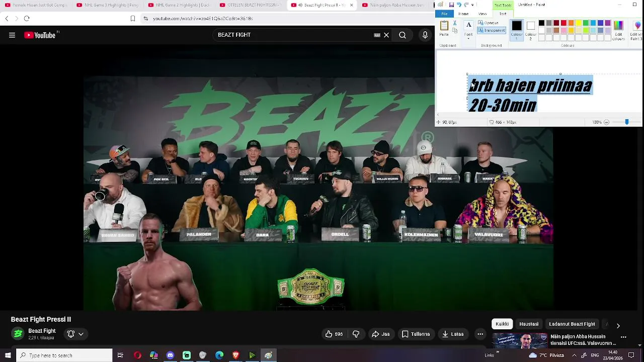Paste from clipboard in Paint
Screen dimensions: 644x362
point(444,28)
